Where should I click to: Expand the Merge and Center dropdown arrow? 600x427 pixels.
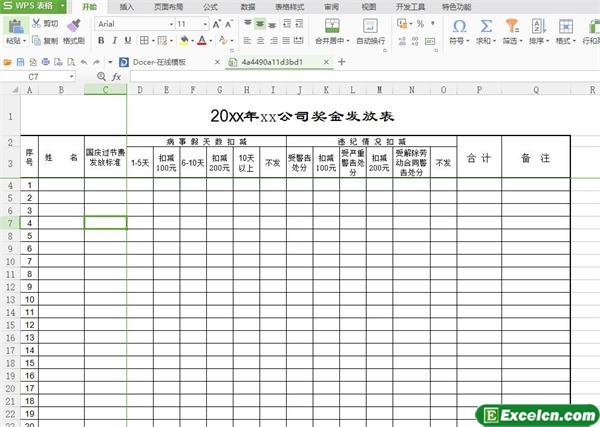pyautogui.click(x=348, y=41)
